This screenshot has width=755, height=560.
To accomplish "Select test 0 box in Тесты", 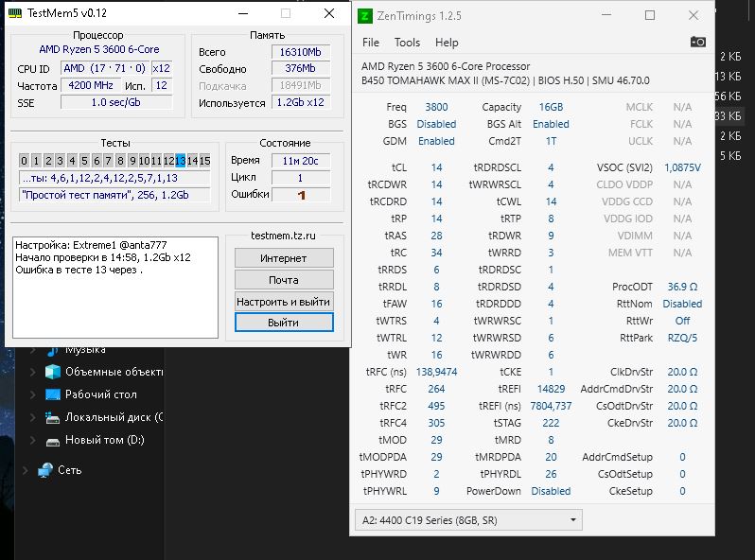I will (x=24, y=161).
